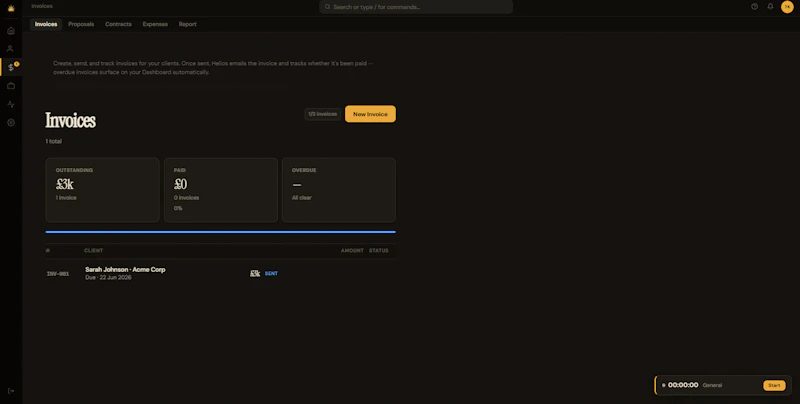Click the AMOUNT column header
800x404 pixels.
[x=352, y=250]
